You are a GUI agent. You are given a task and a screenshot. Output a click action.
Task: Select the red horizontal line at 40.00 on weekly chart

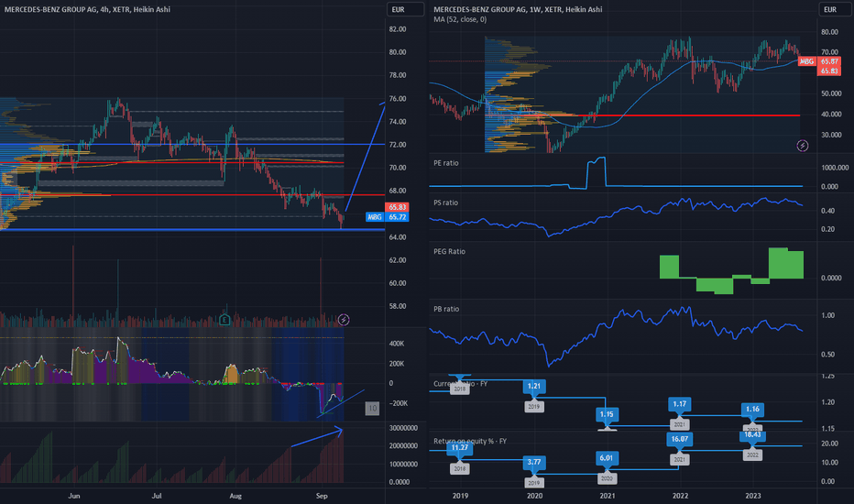(642, 115)
